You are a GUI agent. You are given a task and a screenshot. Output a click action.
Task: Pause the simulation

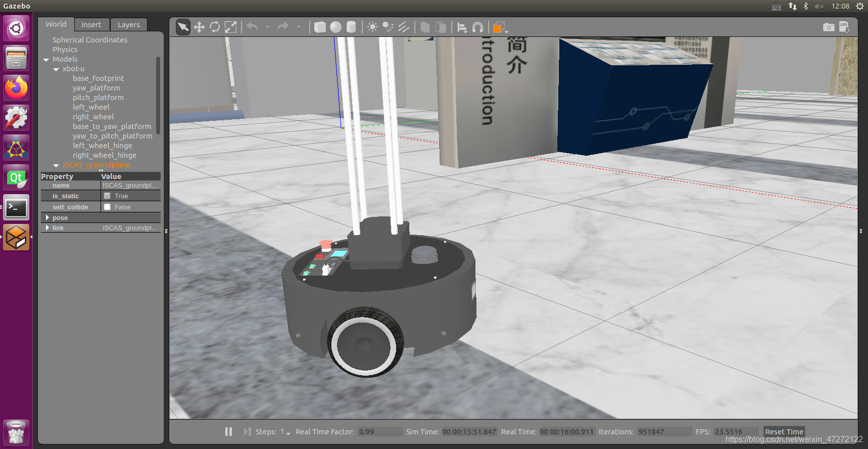tap(228, 431)
